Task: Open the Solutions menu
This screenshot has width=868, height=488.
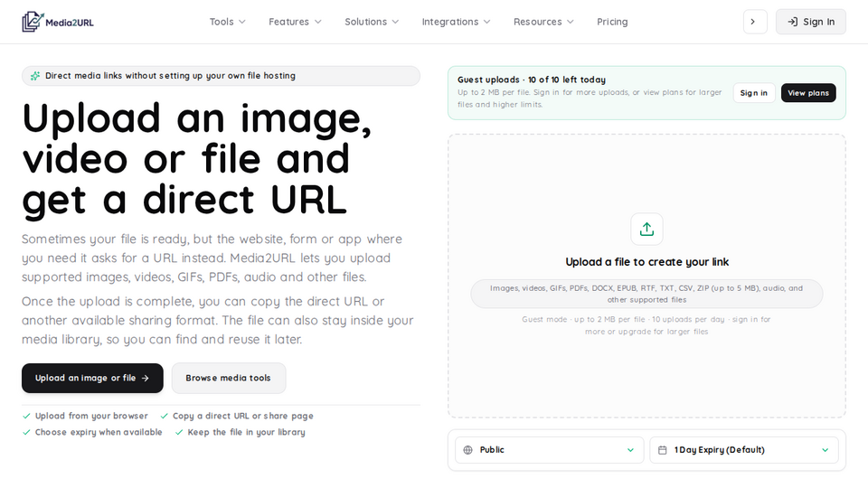Action: pyautogui.click(x=372, y=22)
